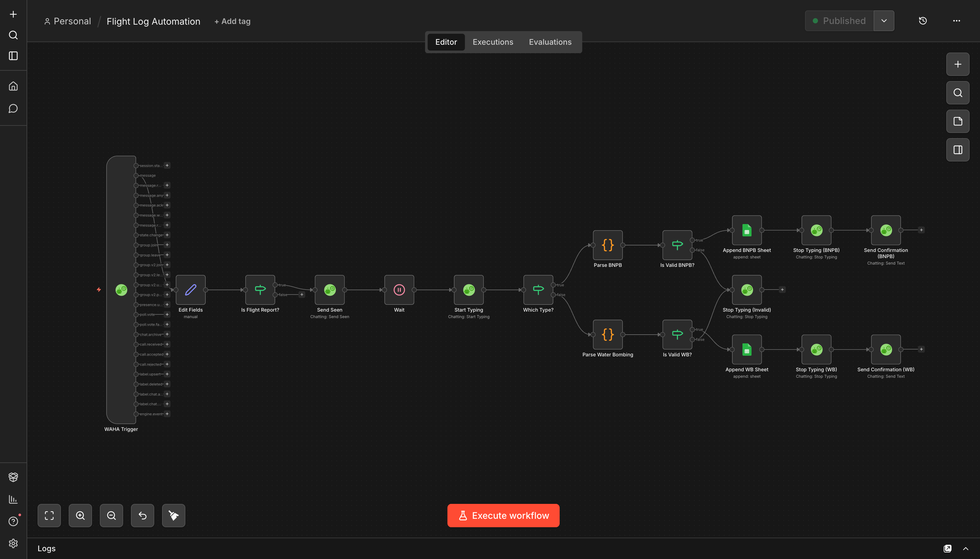Open the three-dot workflow options menu
Screen dimensions: 980x559
[x=957, y=21]
